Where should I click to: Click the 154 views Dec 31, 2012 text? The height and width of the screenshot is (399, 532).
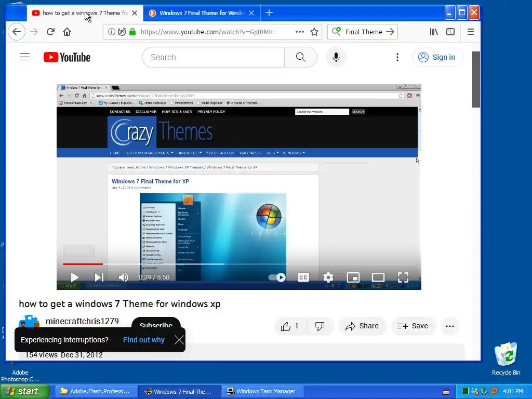click(64, 355)
